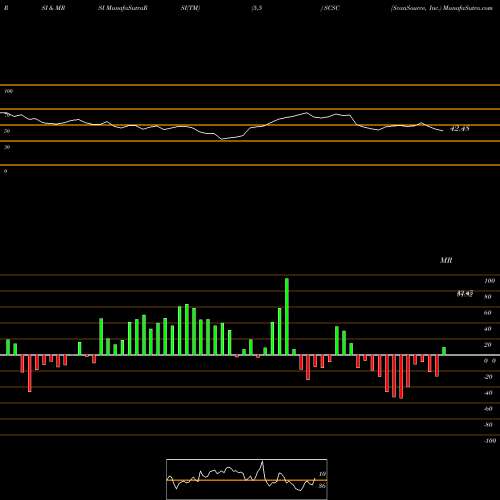This screenshot has width=500, height=500.
Task: Click the MR value label 84.42
Action: [465, 294]
